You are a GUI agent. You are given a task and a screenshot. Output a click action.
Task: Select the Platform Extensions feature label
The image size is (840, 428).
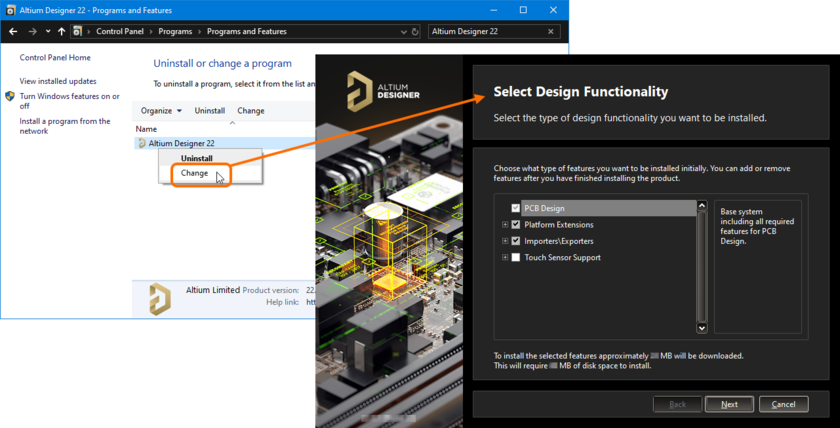[x=559, y=224]
